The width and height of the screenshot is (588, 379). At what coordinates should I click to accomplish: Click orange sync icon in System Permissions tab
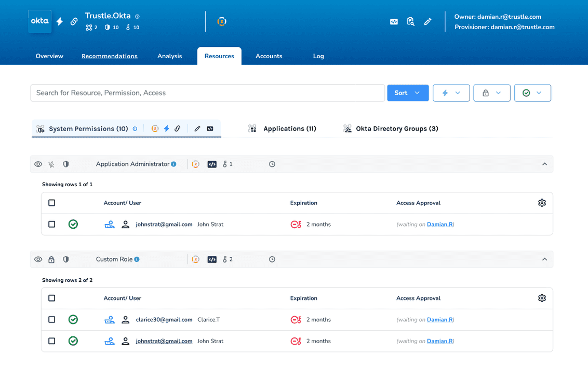(x=155, y=129)
